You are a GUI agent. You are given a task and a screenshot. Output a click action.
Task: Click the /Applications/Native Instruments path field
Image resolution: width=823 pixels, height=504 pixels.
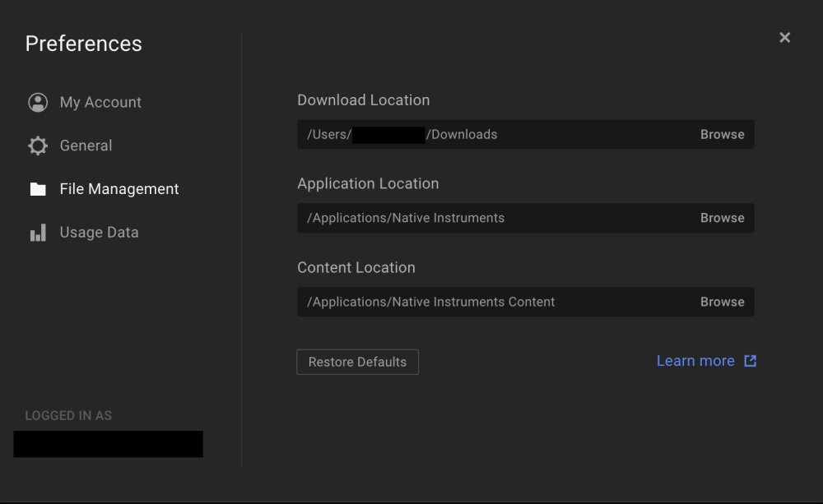coord(526,218)
